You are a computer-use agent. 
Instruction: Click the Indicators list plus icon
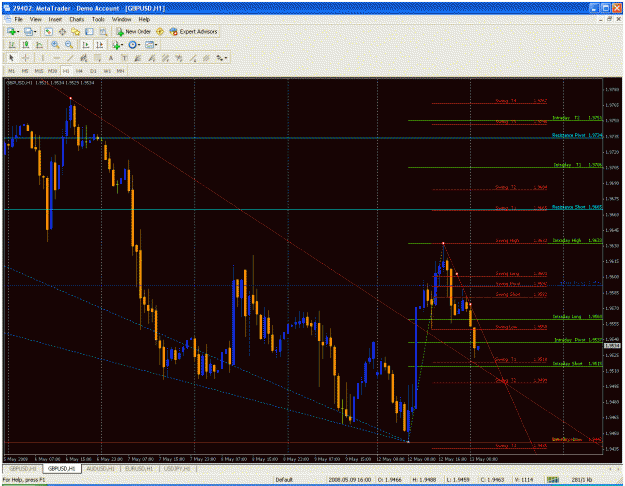coord(116,45)
